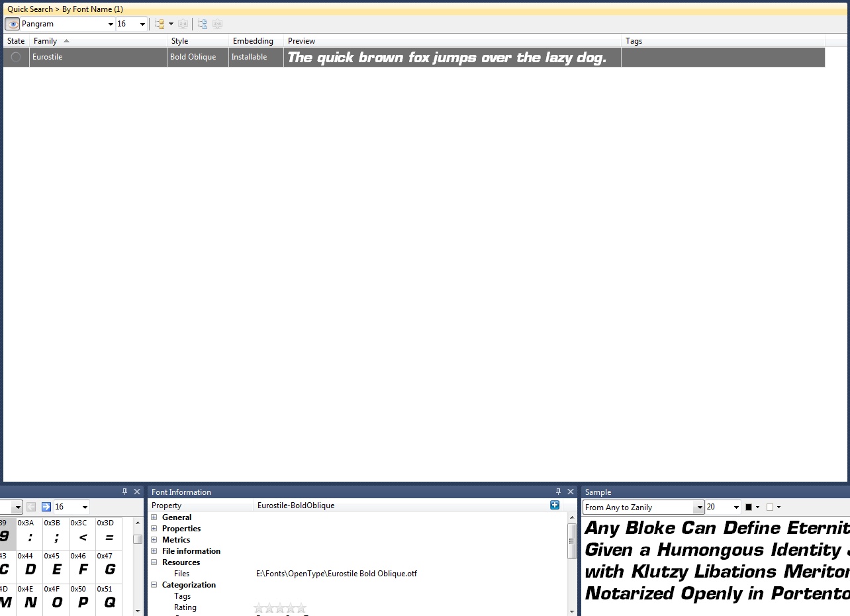This screenshot has width=850, height=616.
Task: Sort by the Family column header
Action: coord(98,41)
